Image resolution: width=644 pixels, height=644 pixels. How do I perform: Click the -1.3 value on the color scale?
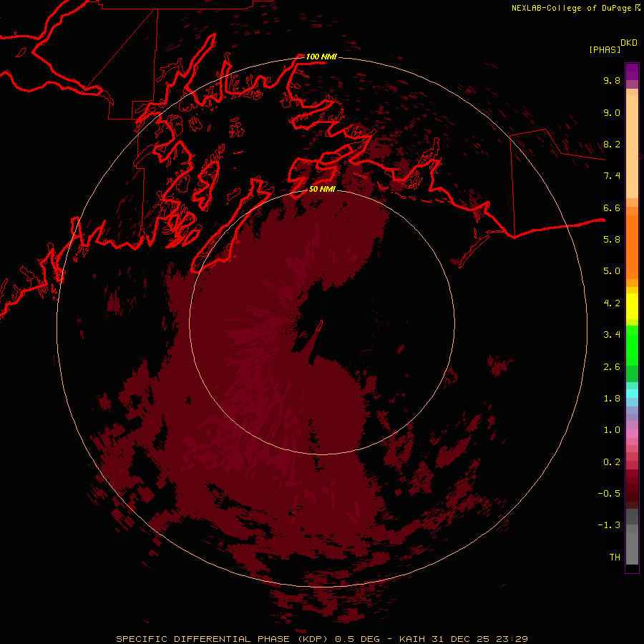click(x=609, y=525)
